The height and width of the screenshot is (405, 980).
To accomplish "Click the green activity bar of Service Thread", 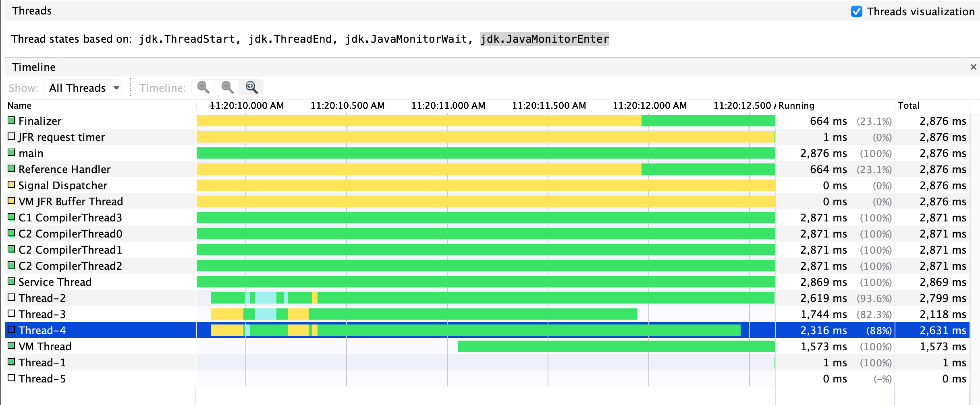I will (484, 281).
